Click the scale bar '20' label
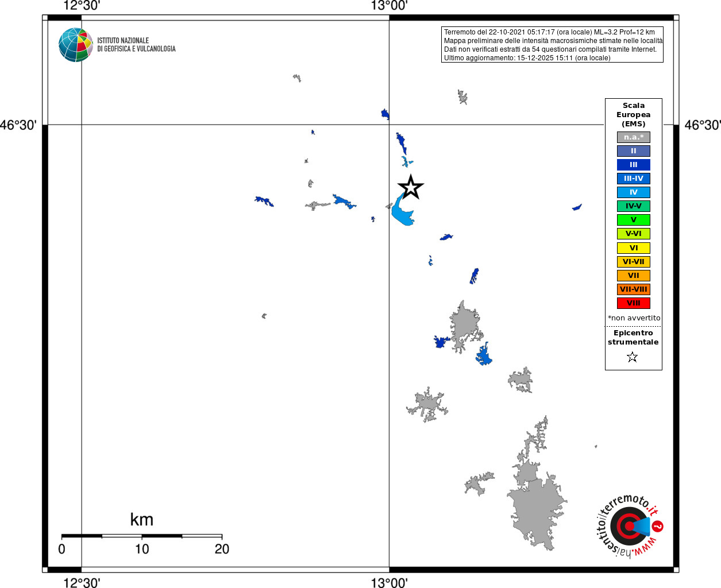The image size is (721, 588). [x=222, y=549]
